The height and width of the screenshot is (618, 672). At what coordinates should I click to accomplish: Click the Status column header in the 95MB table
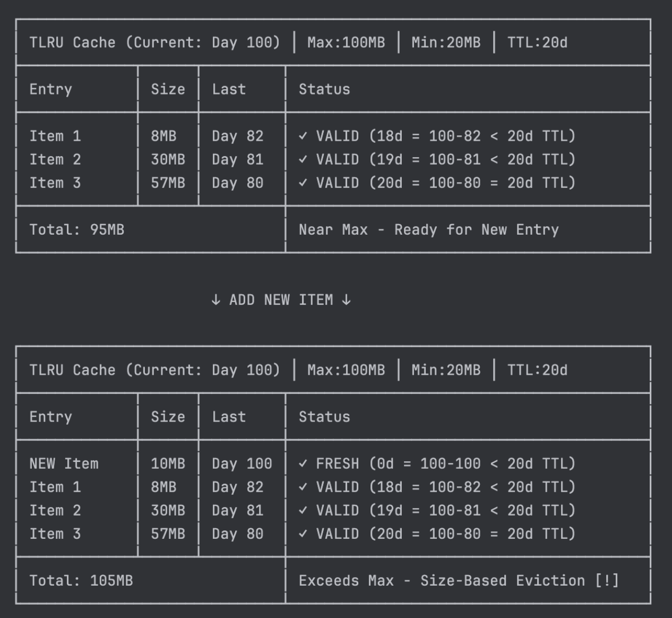324,89
